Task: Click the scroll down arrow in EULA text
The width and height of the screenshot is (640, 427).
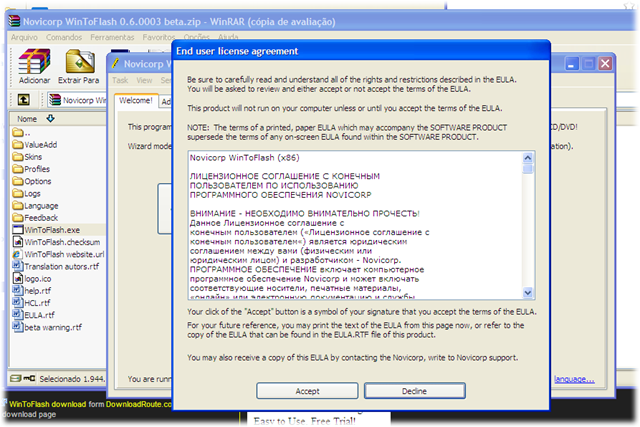Action: [x=528, y=292]
